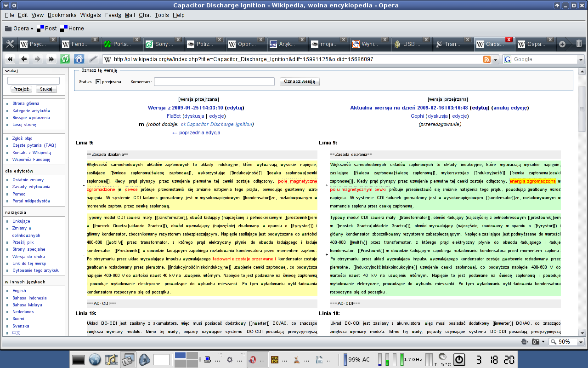The image size is (588, 368).
Task: Click the 'Oznacz wersję' button
Action: click(300, 81)
